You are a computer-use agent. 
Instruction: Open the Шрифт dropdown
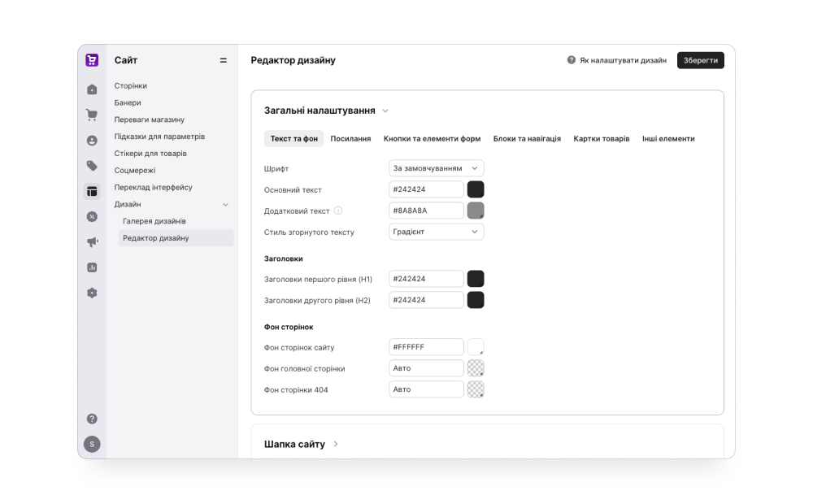point(436,168)
